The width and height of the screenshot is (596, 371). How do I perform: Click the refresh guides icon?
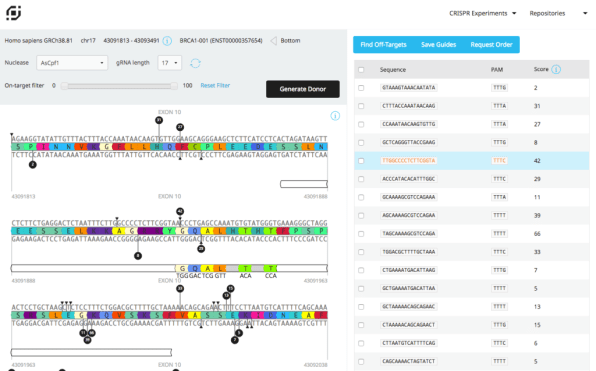(195, 63)
